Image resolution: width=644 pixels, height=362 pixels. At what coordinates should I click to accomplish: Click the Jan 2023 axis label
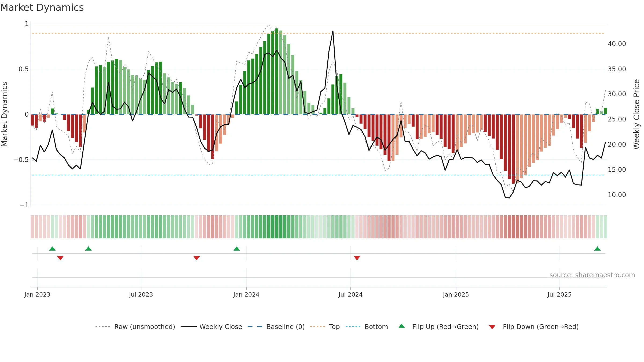tap(37, 294)
